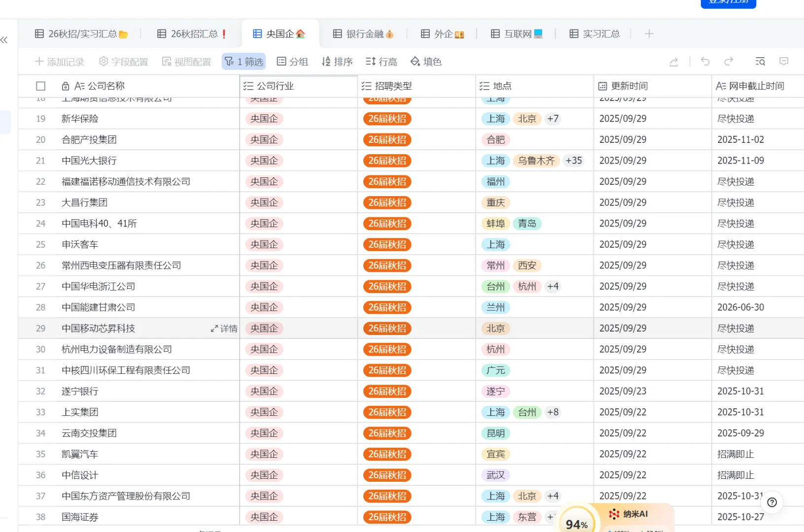Viewport: 804px width, 532px height.
Task: Click the 蚌埠 location tag
Action: pyautogui.click(x=496, y=224)
